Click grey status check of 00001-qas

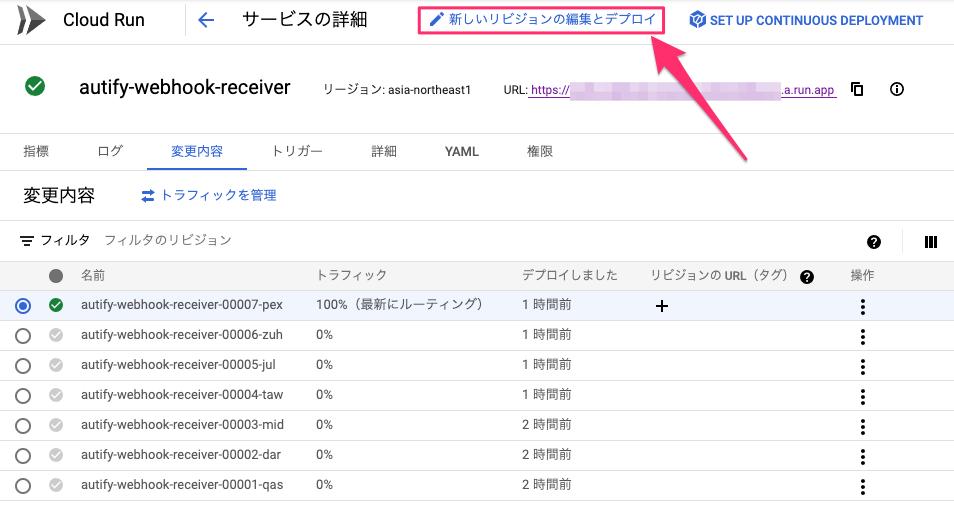[x=56, y=485]
